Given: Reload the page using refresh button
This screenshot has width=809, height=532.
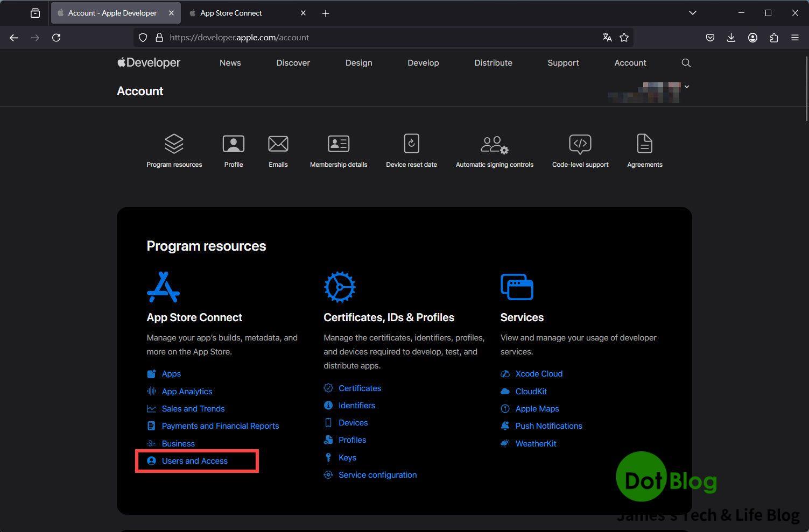Looking at the screenshot, I should [56, 38].
